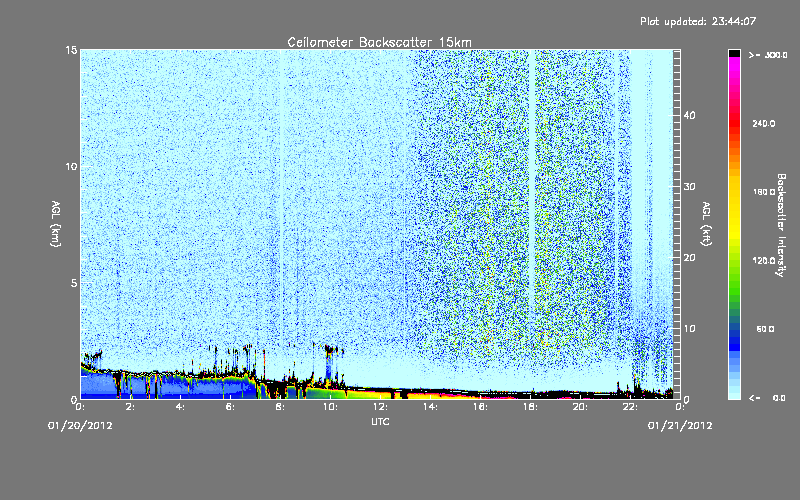Click the Backscatter Intensity colorbar label
The height and width of the screenshot is (500, 800).
coord(781,225)
